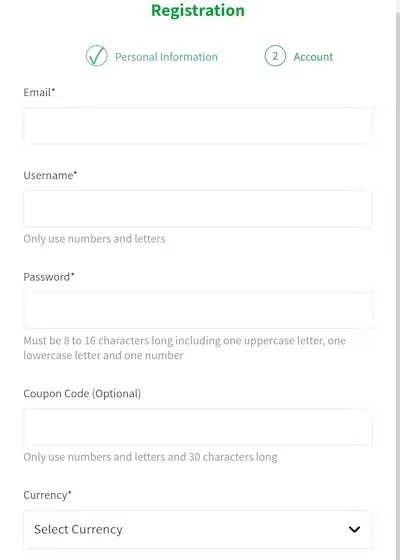Focus the Email input field
Image resolution: width=400 pixels, height=560 pixels.
[198, 125]
